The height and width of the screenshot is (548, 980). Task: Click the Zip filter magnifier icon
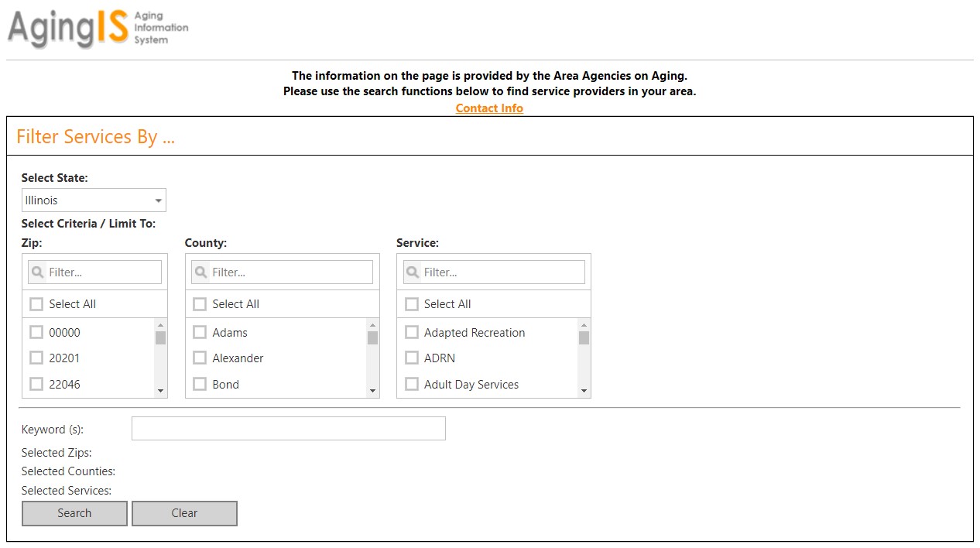click(x=38, y=272)
